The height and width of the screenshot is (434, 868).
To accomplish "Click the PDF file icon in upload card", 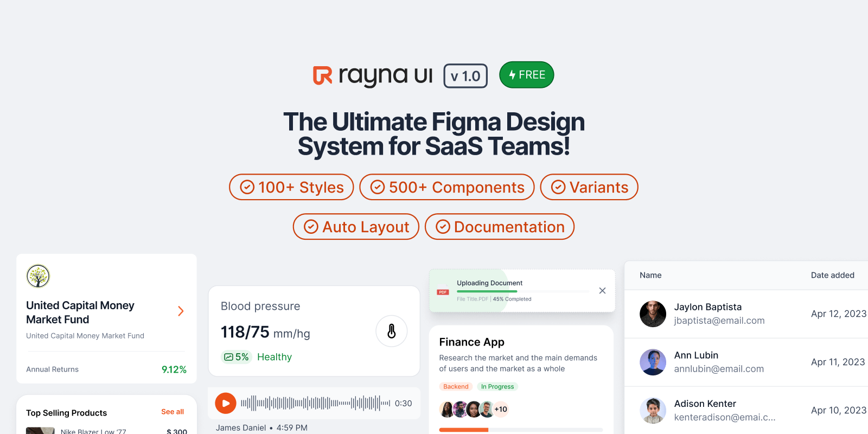I will pyautogui.click(x=443, y=291).
